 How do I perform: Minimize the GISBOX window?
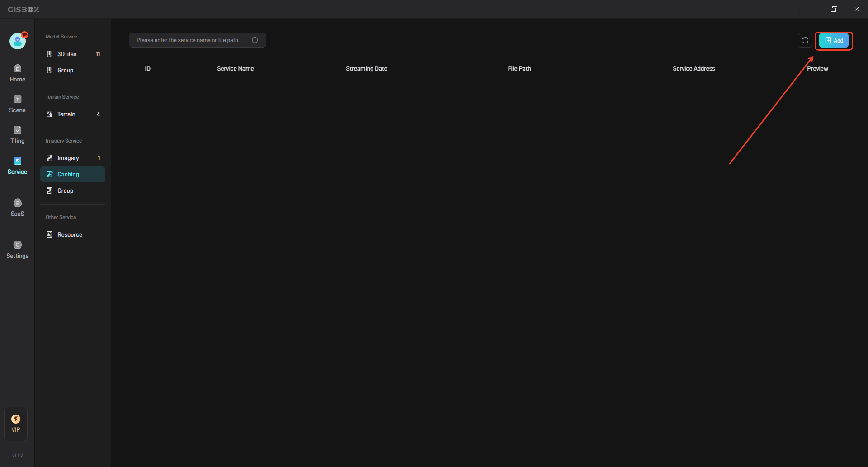tap(811, 9)
